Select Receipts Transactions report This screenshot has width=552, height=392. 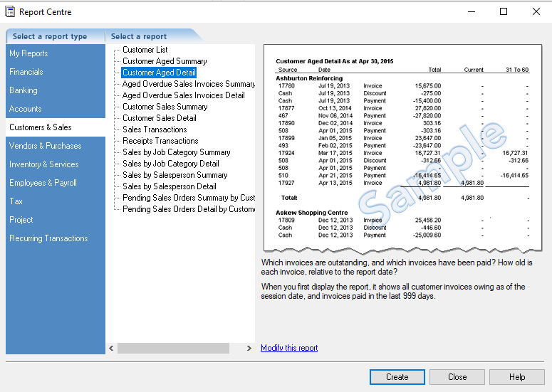click(x=160, y=141)
